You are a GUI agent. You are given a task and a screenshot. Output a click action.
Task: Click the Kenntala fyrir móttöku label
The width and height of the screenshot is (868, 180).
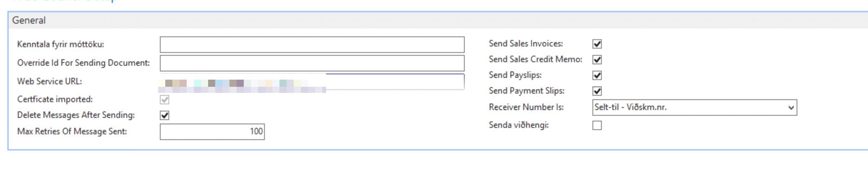click(x=60, y=45)
